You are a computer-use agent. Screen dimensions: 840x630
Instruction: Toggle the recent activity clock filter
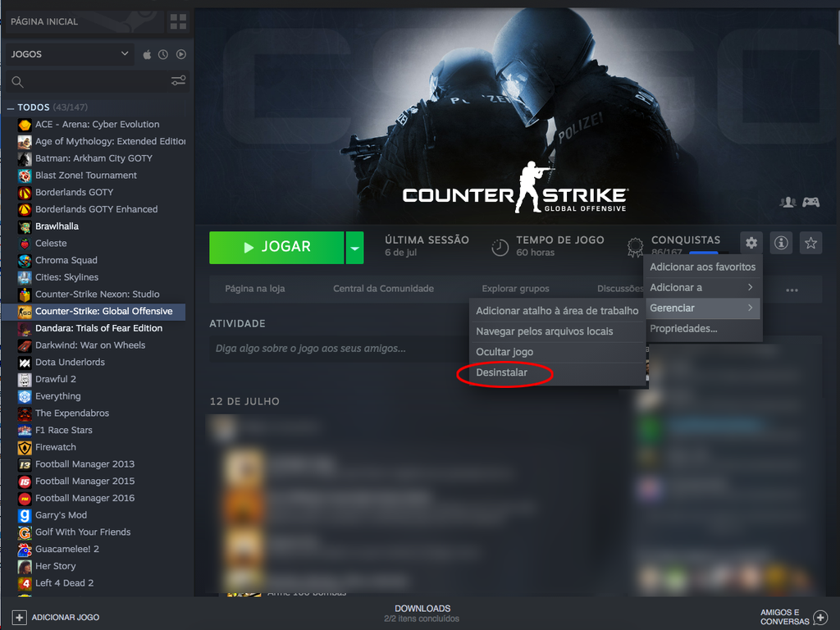163,54
